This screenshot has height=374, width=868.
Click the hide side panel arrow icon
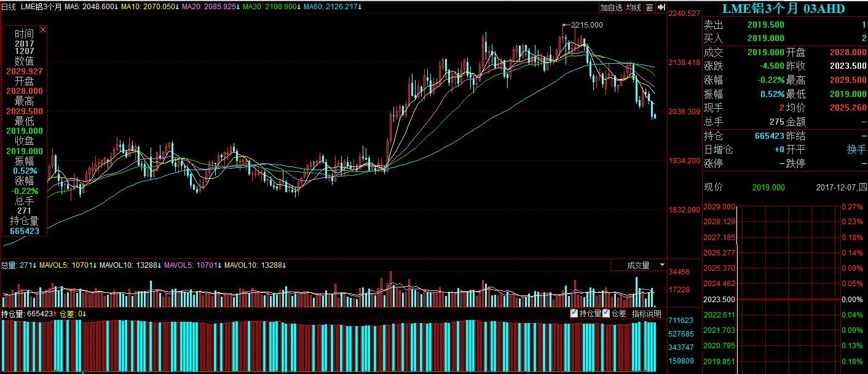661,7
